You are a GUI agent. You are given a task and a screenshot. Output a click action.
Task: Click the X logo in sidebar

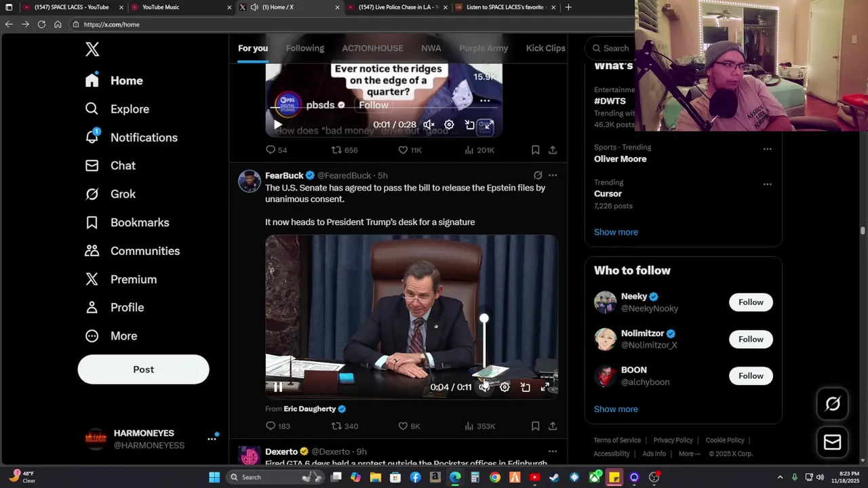(92, 49)
